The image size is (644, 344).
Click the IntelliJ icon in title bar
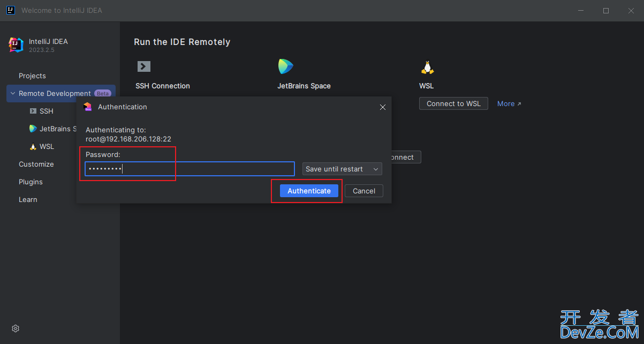pos(10,10)
